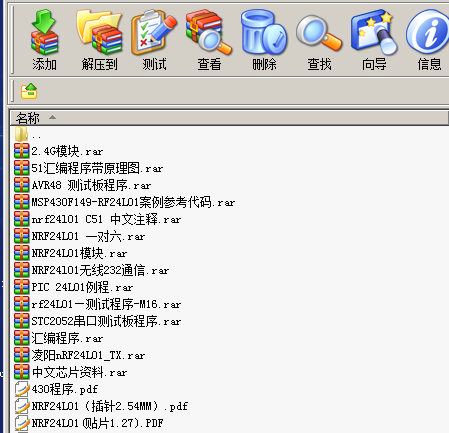Image resolution: width=449 pixels, height=433 pixels.
Task: Select 51汇编程序带原理图.rar in the list
Action: click(89, 168)
